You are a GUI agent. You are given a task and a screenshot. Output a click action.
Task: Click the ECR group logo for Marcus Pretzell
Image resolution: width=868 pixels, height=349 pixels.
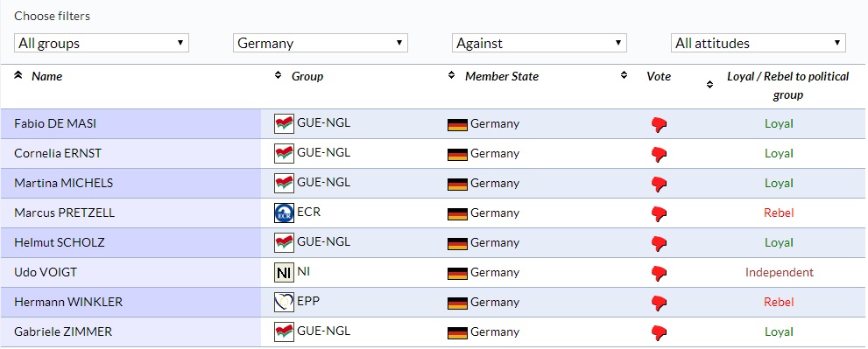tap(284, 213)
